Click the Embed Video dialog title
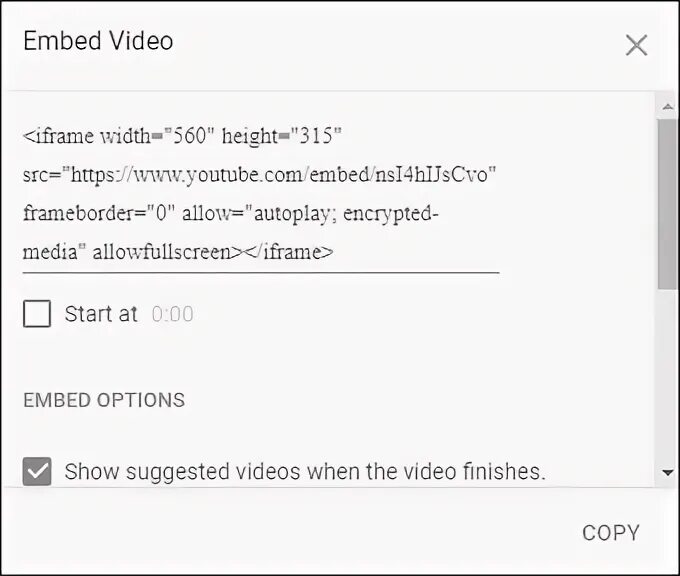Image resolution: width=680 pixels, height=576 pixels. [x=98, y=41]
